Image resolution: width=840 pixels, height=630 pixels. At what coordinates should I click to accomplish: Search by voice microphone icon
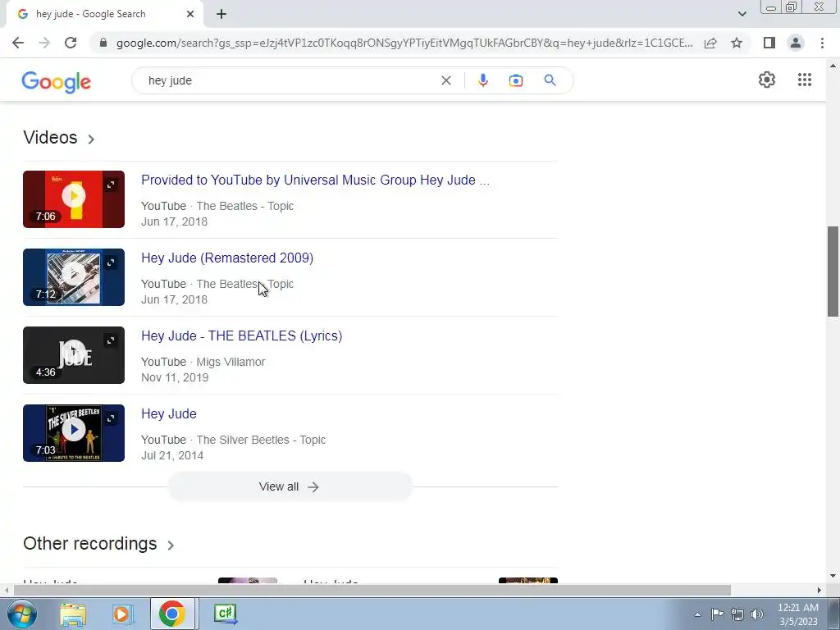pos(482,80)
